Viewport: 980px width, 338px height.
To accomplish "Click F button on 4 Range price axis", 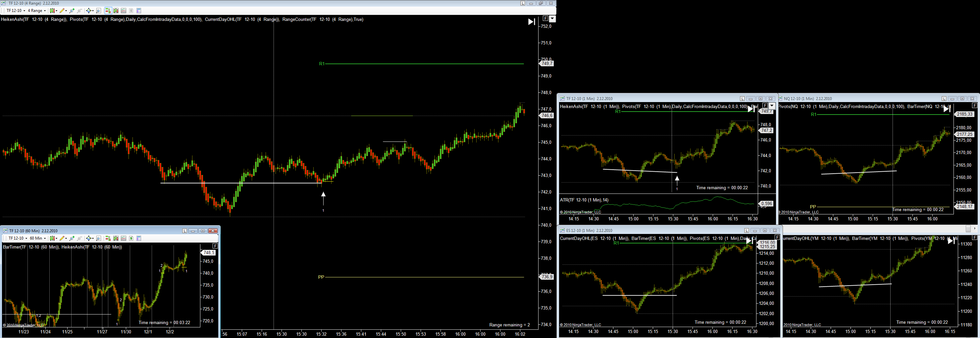I will tap(545, 19).
